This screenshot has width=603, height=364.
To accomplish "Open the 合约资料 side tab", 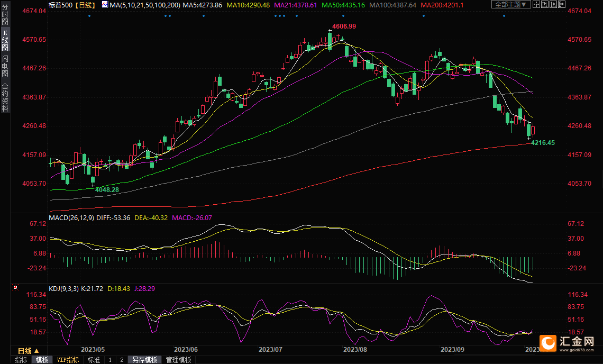I will (x=5, y=97).
